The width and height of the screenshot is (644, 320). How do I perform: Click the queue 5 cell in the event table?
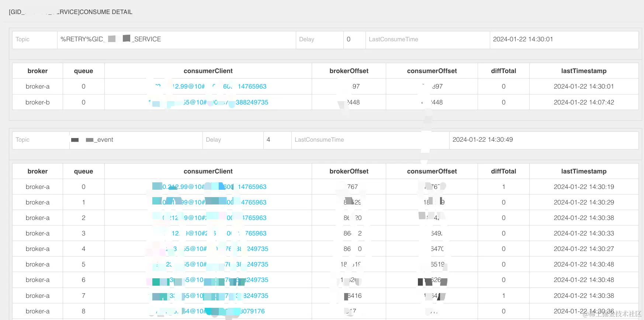click(83, 264)
